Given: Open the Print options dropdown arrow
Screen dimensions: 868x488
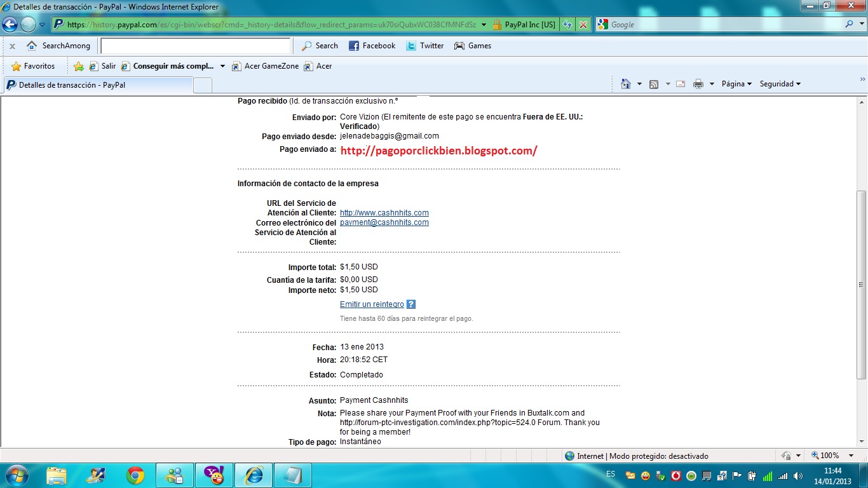Looking at the screenshot, I should click(x=712, y=84).
